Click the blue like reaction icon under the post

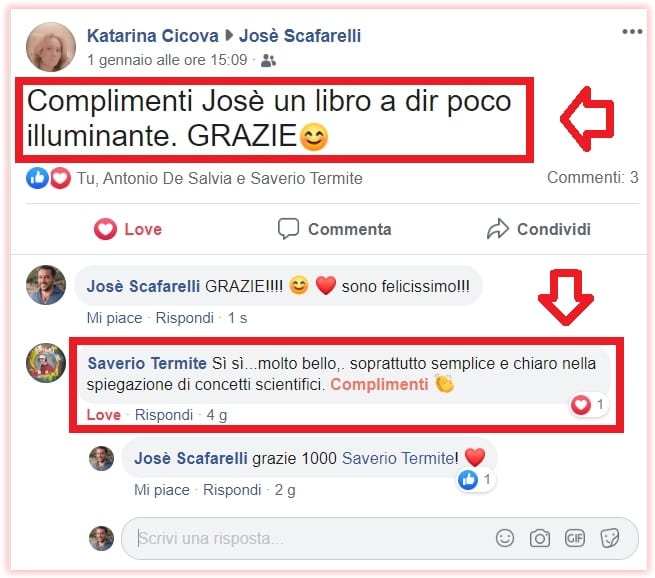pyautogui.click(x=37, y=178)
